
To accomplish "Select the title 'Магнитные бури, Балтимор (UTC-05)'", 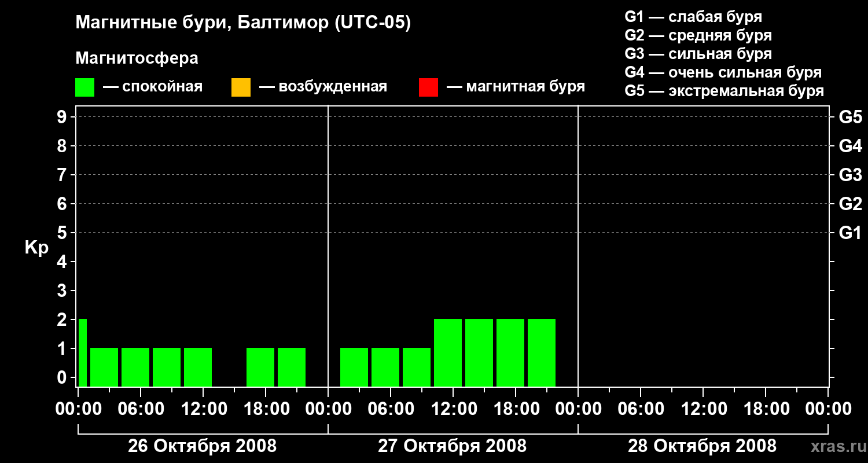I will tap(243, 24).
